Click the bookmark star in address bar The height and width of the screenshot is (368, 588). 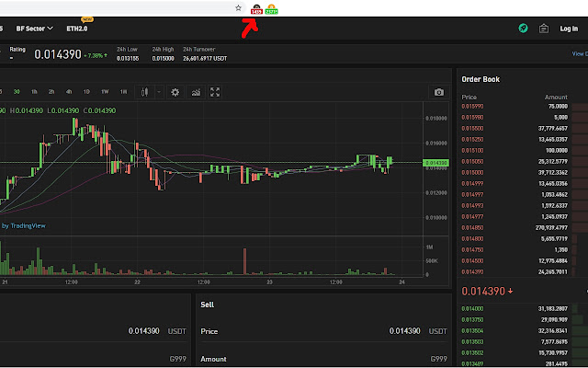pyautogui.click(x=238, y=8)
